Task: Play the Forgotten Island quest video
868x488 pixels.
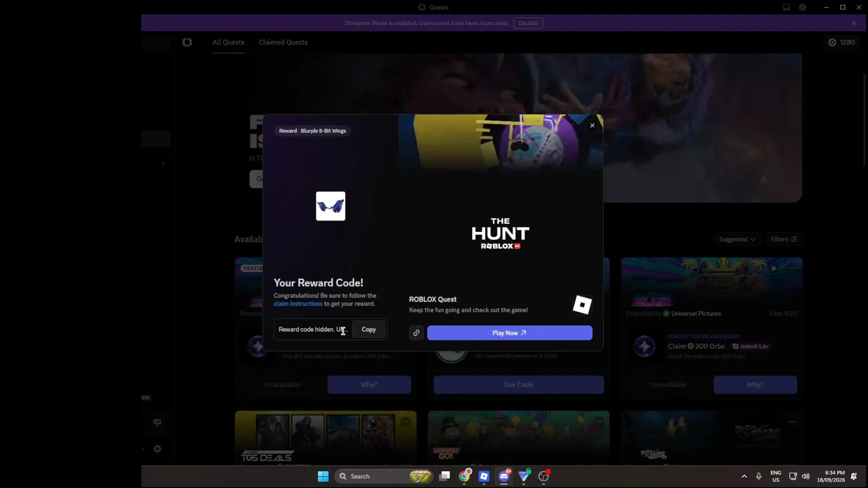Action: (774, 268)
